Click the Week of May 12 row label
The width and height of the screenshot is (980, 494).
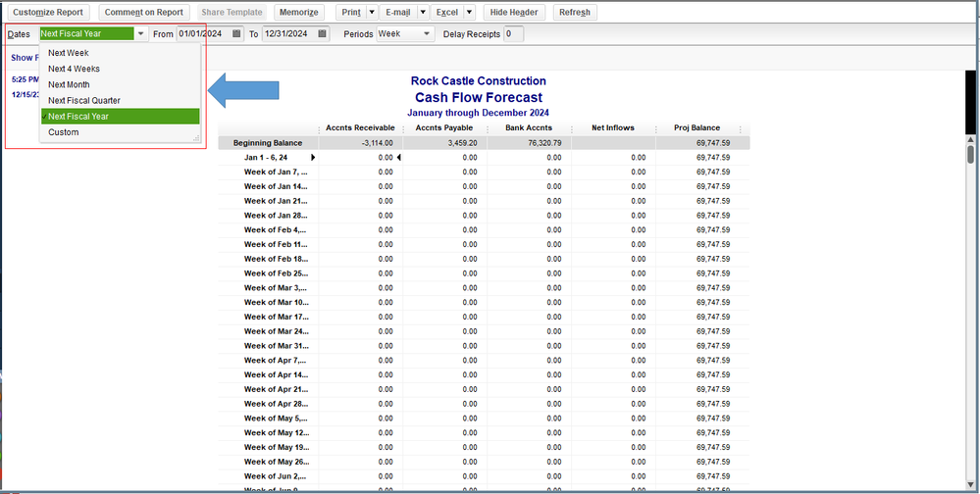pos(276,432)
